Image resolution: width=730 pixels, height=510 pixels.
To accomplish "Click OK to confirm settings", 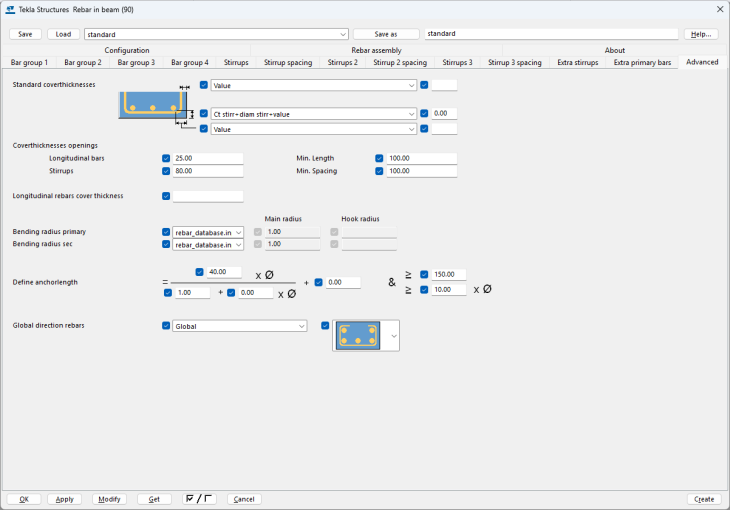I will [24, 499].
